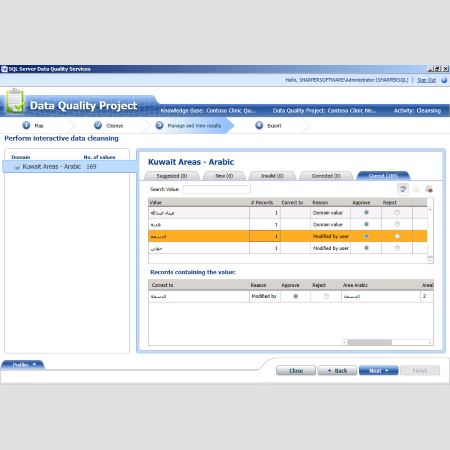450x450 pixels.
Task: Click the first 'Domain value' reason cell
Action: (x=330, y=212)
